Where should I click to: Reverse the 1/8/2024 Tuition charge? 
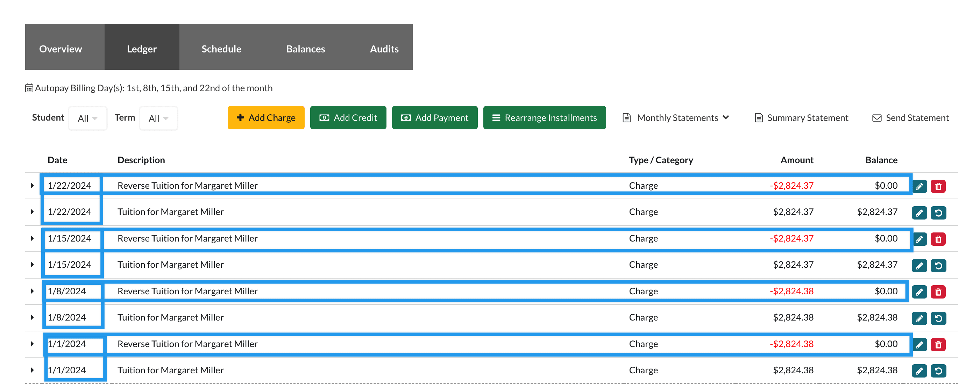pyautogui.click(x=938, y=318)
